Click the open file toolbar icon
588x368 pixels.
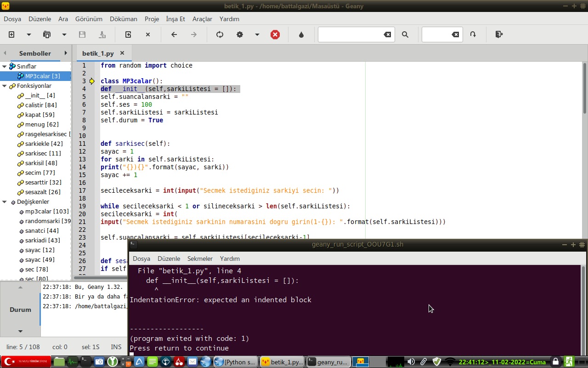(x=46, y=34)
